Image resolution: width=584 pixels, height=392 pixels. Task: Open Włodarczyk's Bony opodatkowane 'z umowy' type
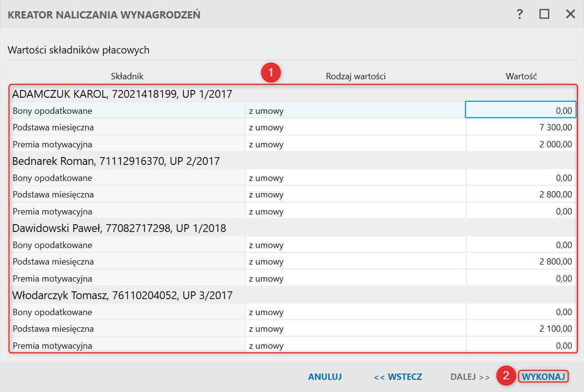(x=355, y=312)
